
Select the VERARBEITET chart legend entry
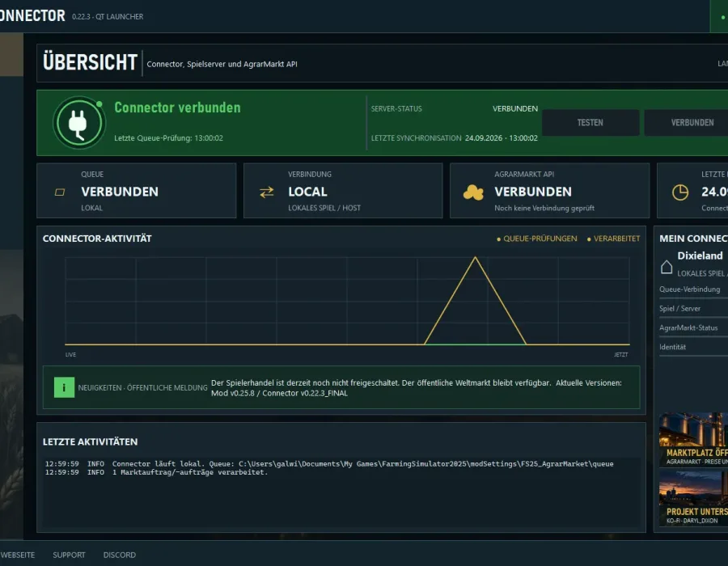pyautogui.click(x=613, y=239)
